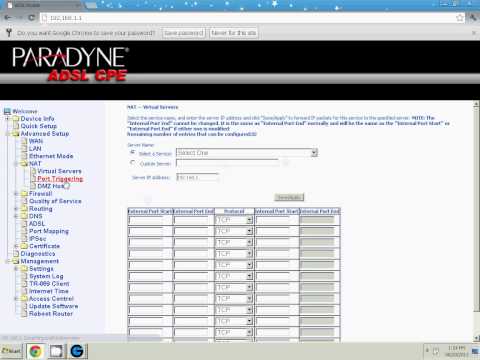Open Virtual Servers page
The image size is (480, 360).
59,171
